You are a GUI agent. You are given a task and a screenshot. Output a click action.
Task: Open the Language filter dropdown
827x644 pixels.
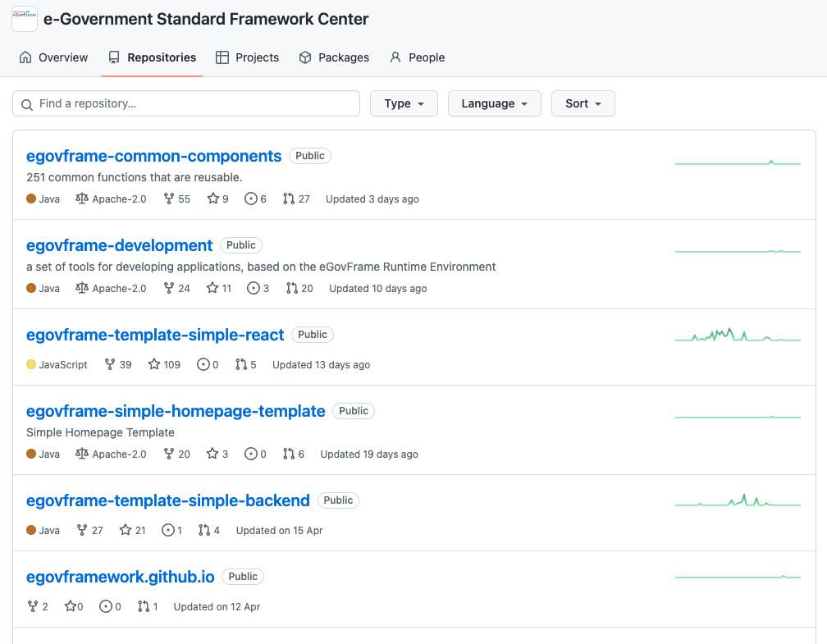click(x=495, y=103)
